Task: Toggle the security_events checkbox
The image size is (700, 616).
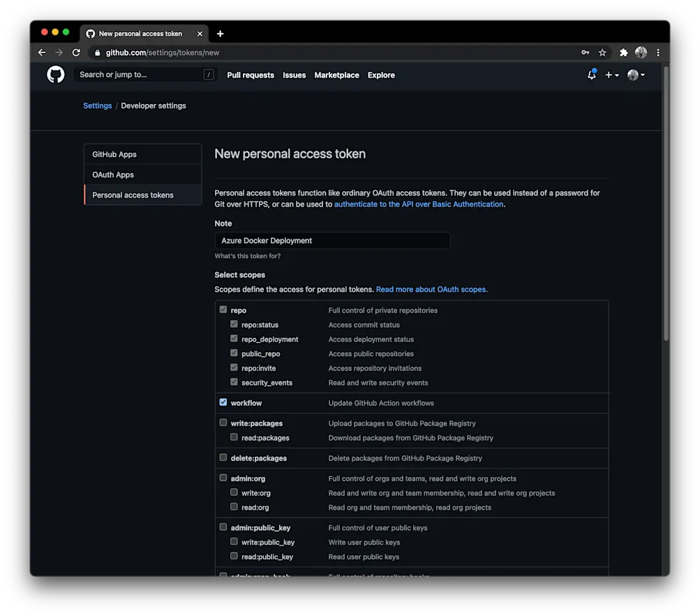Action: pos(234,382)
